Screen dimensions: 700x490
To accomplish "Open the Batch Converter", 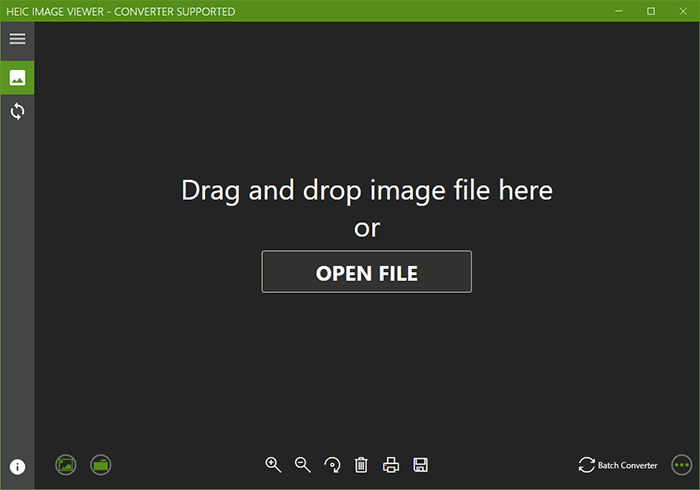I will pos(618,465).
